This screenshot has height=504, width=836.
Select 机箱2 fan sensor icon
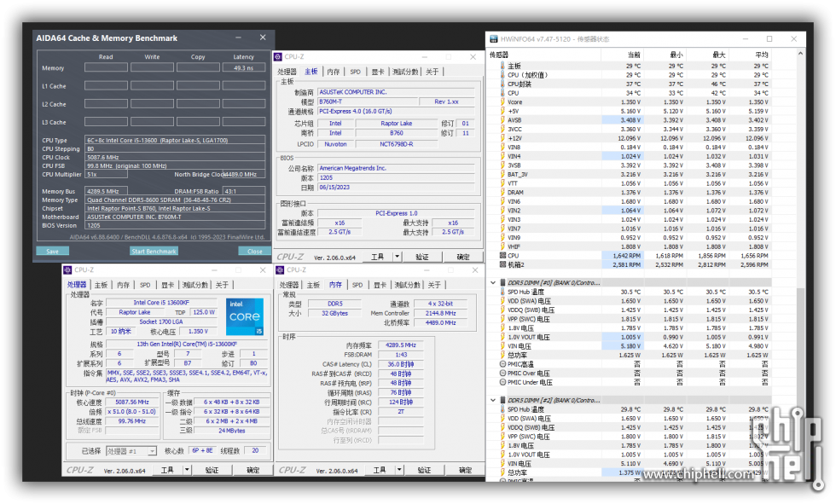point(502,264)
